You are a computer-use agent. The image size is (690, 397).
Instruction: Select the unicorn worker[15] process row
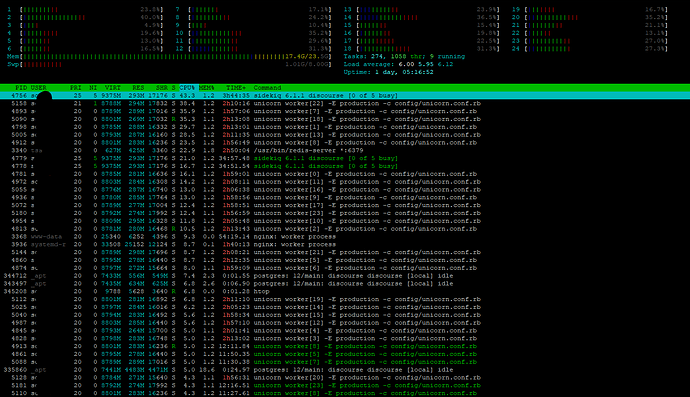[x=345, y=315]
